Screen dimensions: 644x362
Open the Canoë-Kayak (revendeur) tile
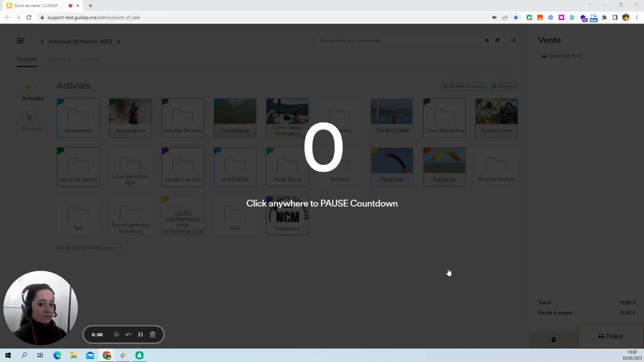(x=287, y=118)
